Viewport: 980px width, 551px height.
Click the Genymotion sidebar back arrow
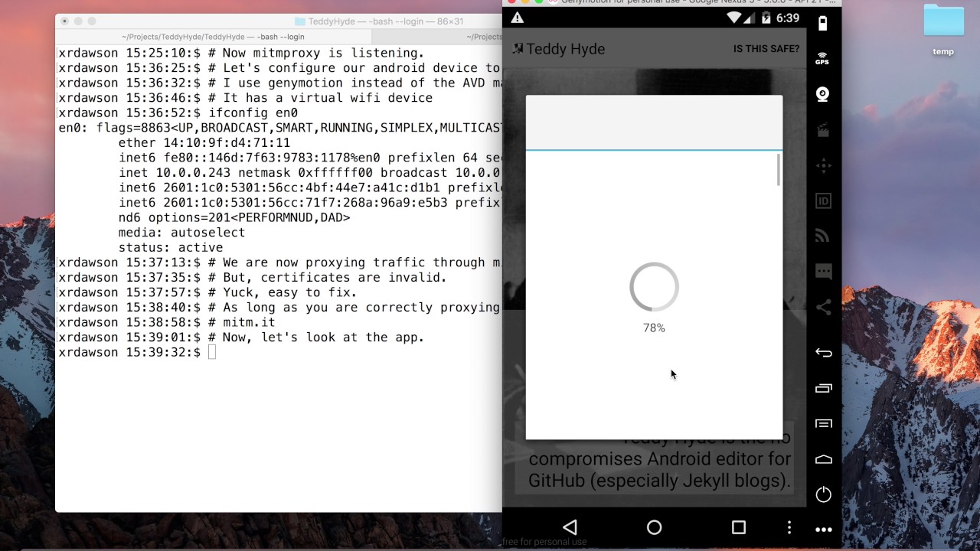coord(823,353)
